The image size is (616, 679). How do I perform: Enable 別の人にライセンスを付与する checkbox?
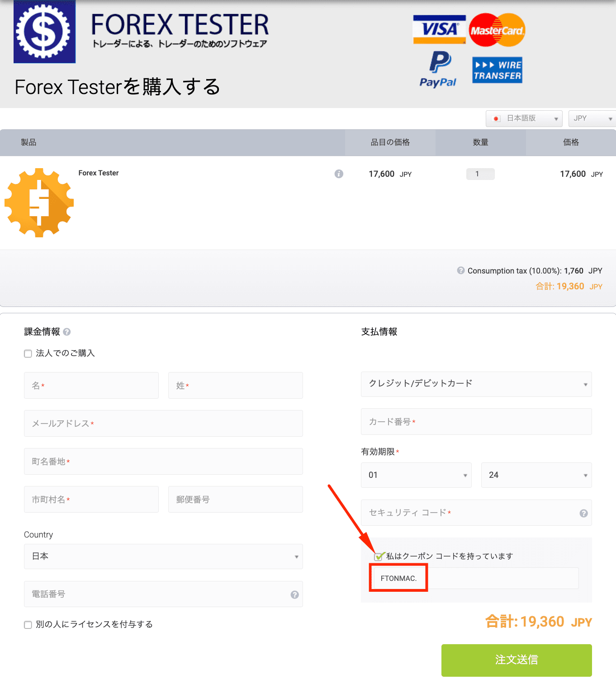pyautogui.click(x=28, y=625)
